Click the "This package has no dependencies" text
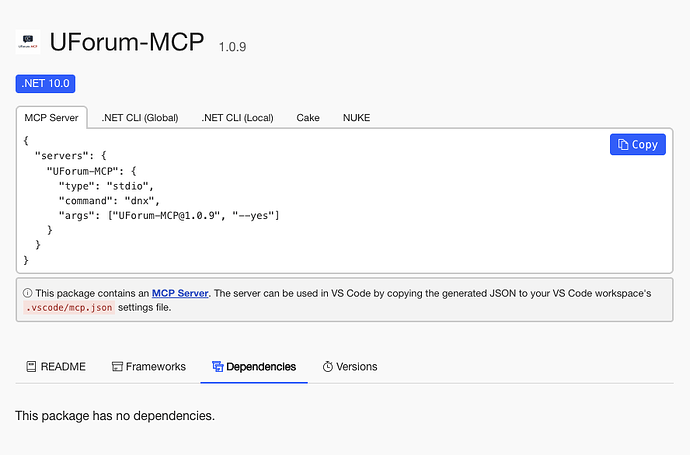Screen dimensions: 690x455 coord(115,415)
